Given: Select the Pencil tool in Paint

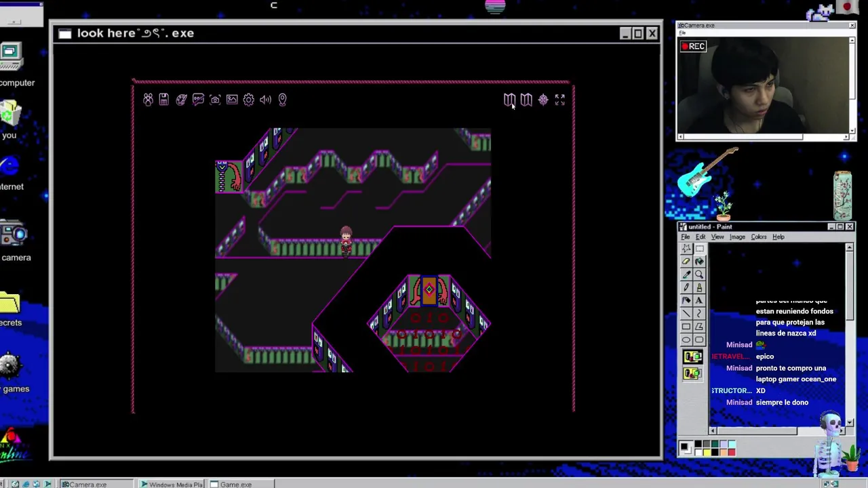Looking at the screenshot, I should tap(686, 287).
